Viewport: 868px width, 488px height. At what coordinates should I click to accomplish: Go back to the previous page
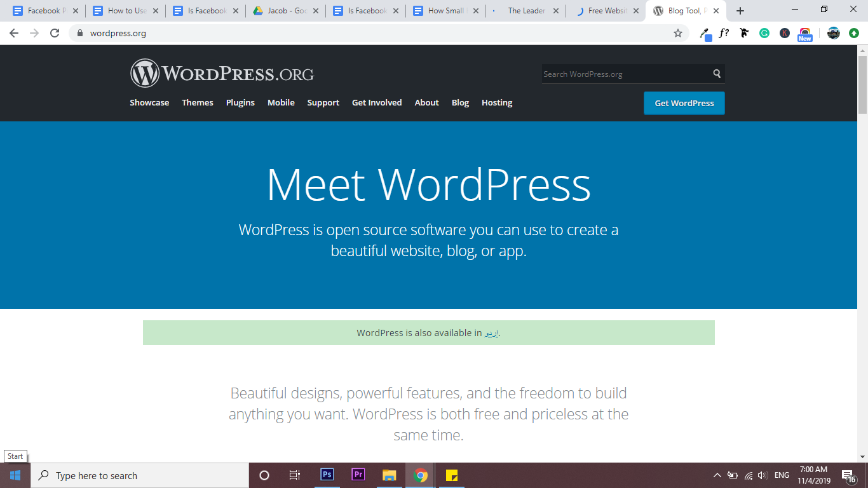(x=14, y=33)
